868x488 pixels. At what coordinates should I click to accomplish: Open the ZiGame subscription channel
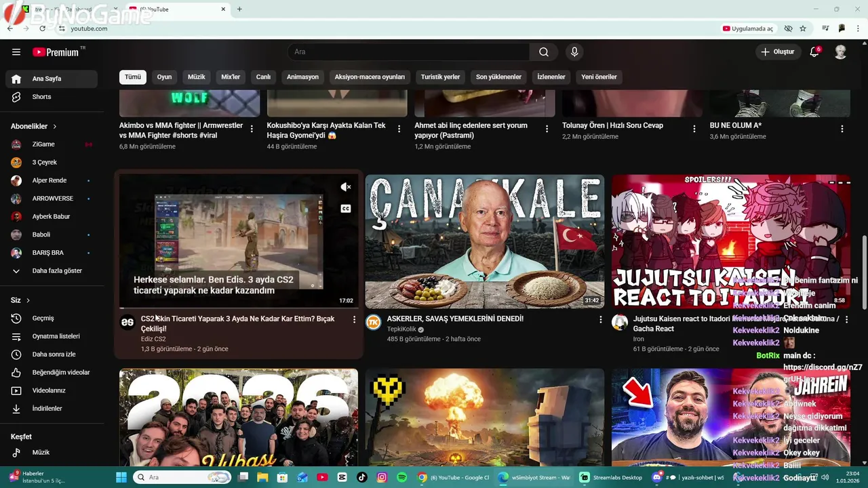(52, 144)
